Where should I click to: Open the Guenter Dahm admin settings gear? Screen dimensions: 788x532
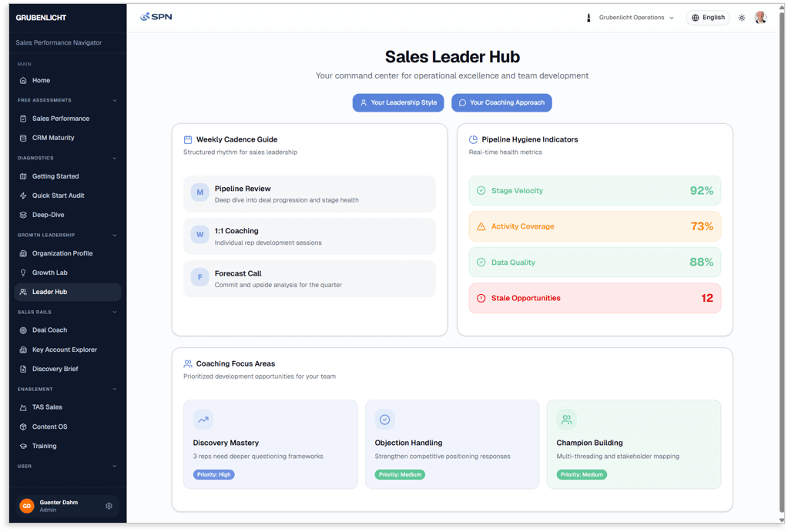tap(109, 506)
